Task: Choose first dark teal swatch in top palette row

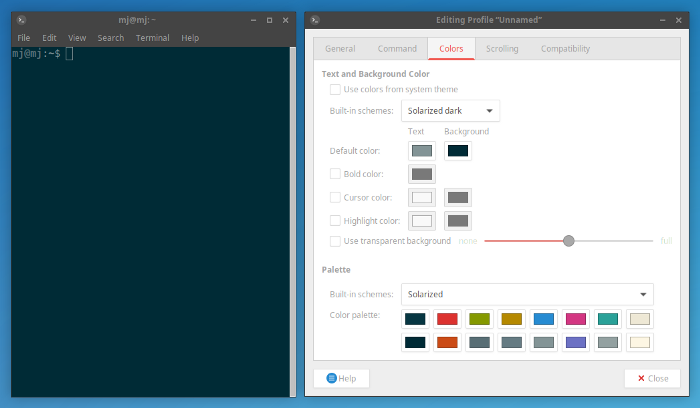Action: (415, 319)
